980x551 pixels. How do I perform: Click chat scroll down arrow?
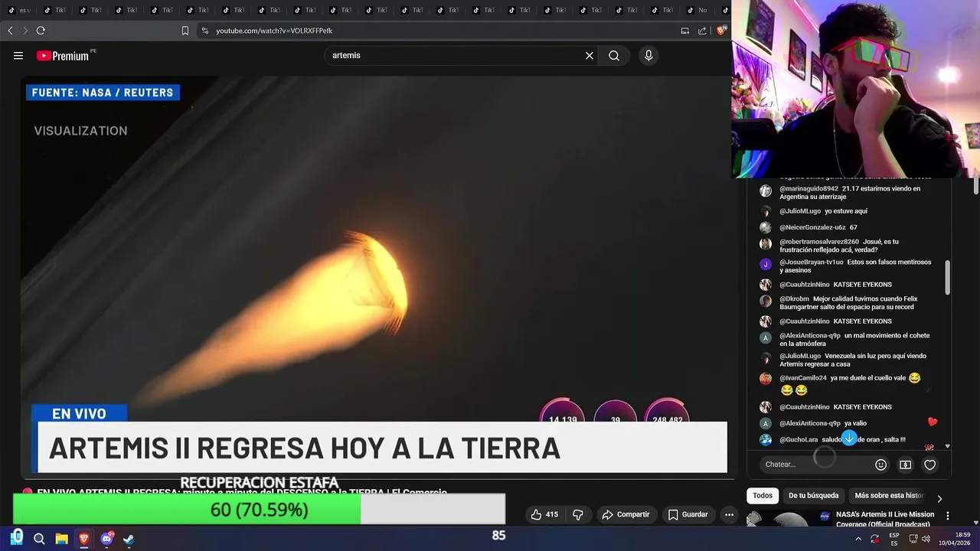click(x=948, y=446)
